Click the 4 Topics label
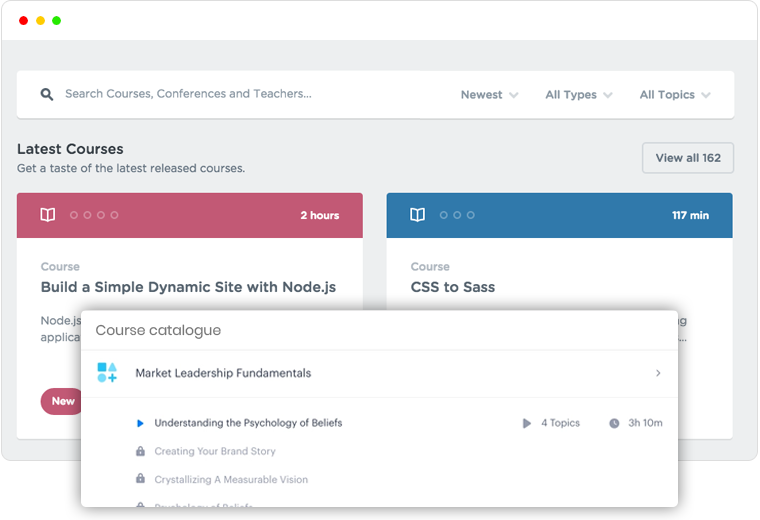Image resolution: width=760 pixels, height=520 pixels. coord(560,423)
